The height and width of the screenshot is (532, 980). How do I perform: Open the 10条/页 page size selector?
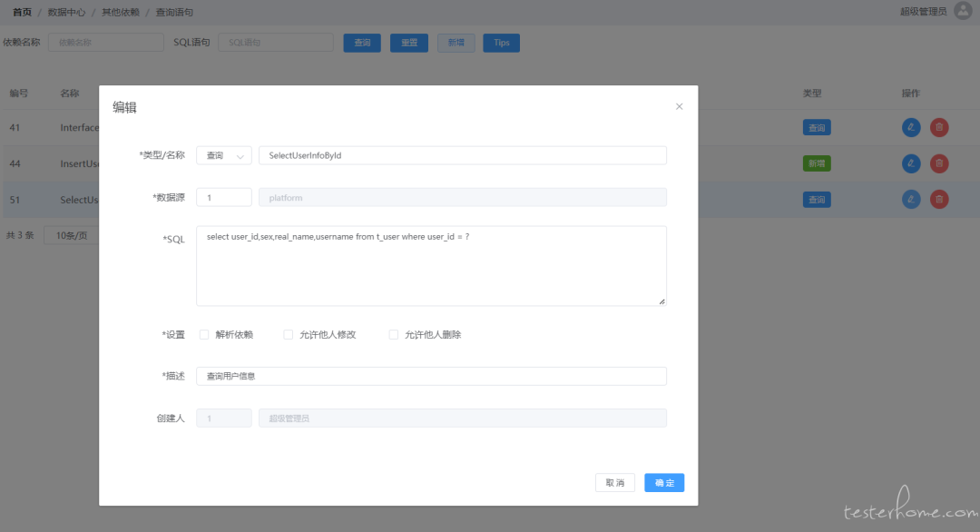coord(72,236)
